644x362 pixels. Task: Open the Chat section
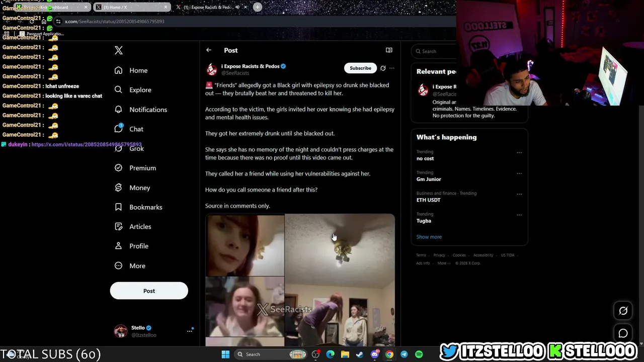click(129, 129)
